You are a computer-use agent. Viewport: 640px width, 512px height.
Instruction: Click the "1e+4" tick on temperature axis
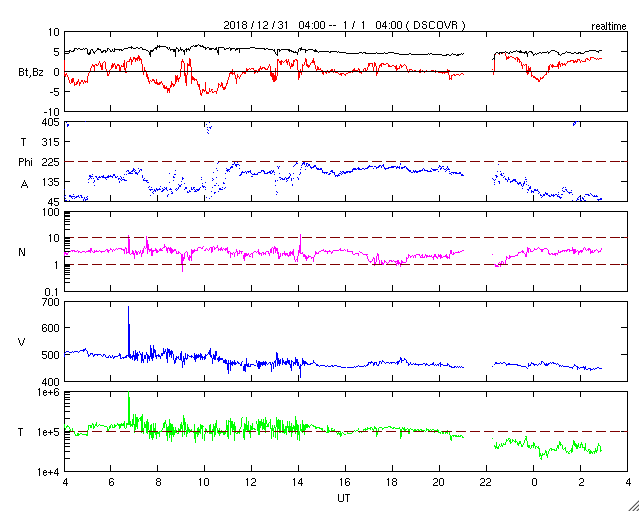click(49, 472)
